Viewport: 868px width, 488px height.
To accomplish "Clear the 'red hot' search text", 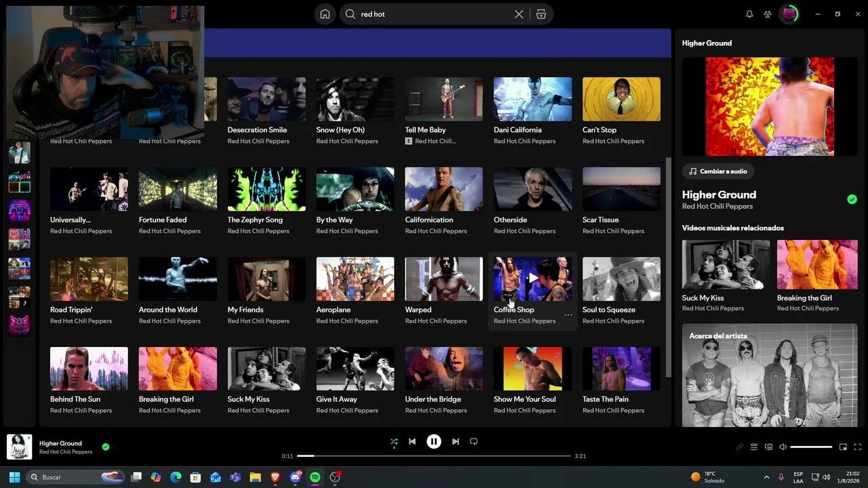I will click(x=519, y=14).
